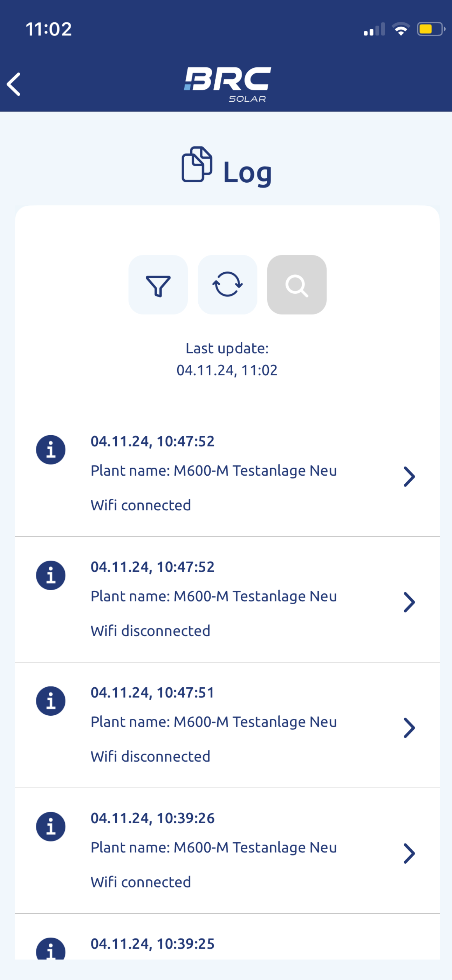Open the log filter funnel
The width and height of the screenshot is (452, 980).
(158, 285)
